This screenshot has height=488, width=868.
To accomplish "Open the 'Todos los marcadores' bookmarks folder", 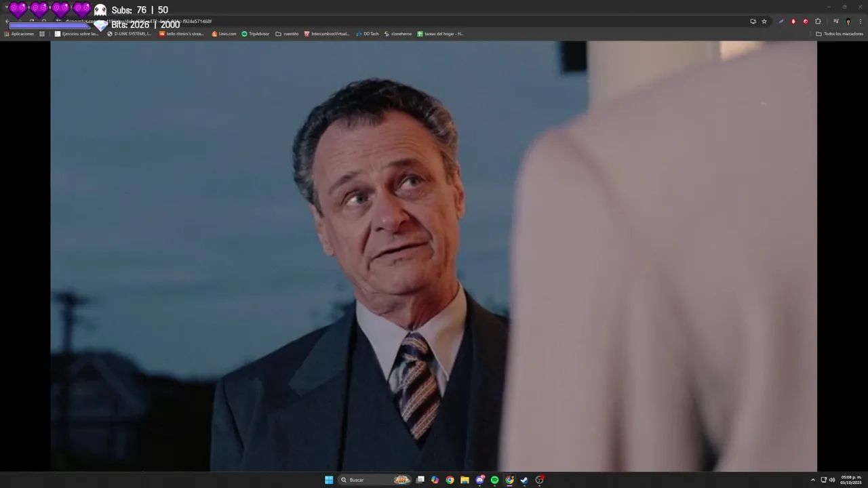I will [x=840, y=34].
